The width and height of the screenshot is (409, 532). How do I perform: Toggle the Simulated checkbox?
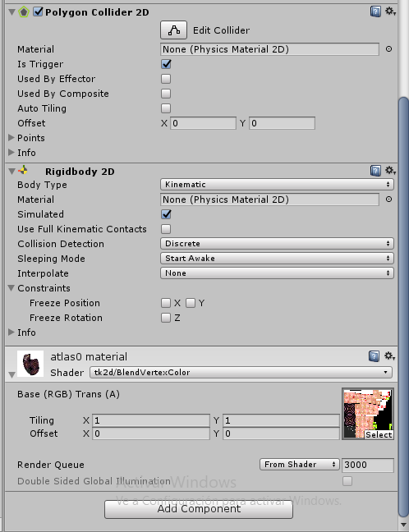(166, 214)
